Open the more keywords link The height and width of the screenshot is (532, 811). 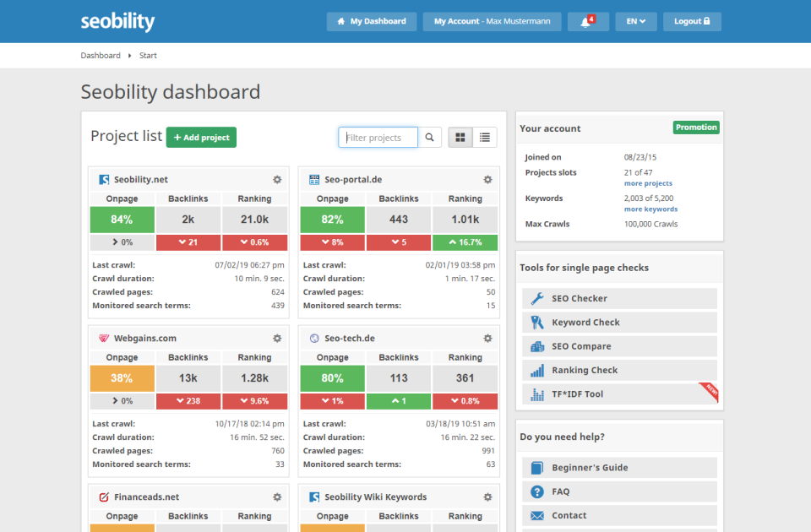click(x=650, y=209)
